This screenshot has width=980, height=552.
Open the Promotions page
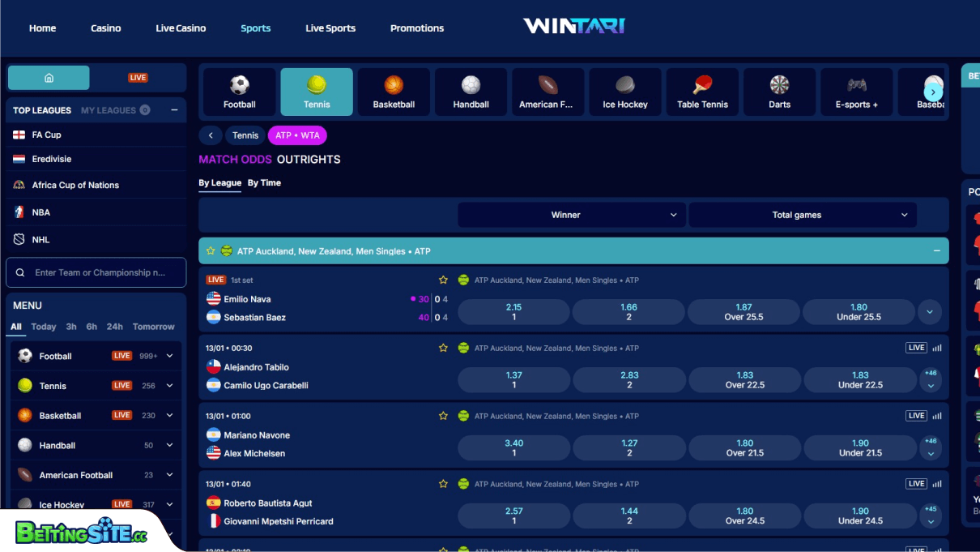pyautogui.click(x=416, y=28)
